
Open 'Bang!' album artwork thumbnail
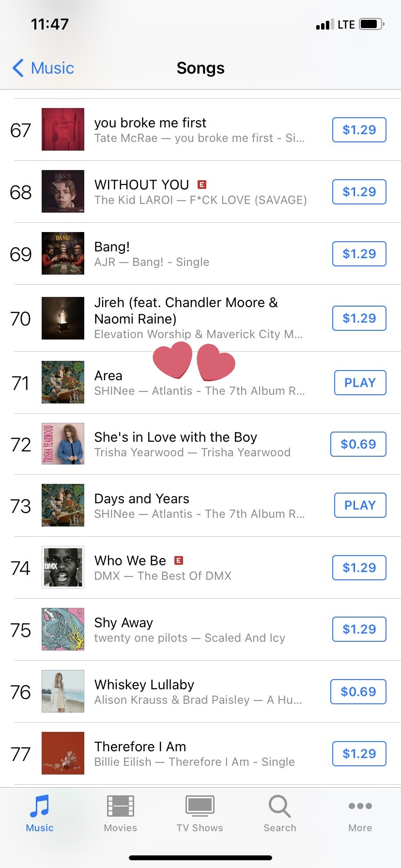pyautogui.click(x=63, y=253)
